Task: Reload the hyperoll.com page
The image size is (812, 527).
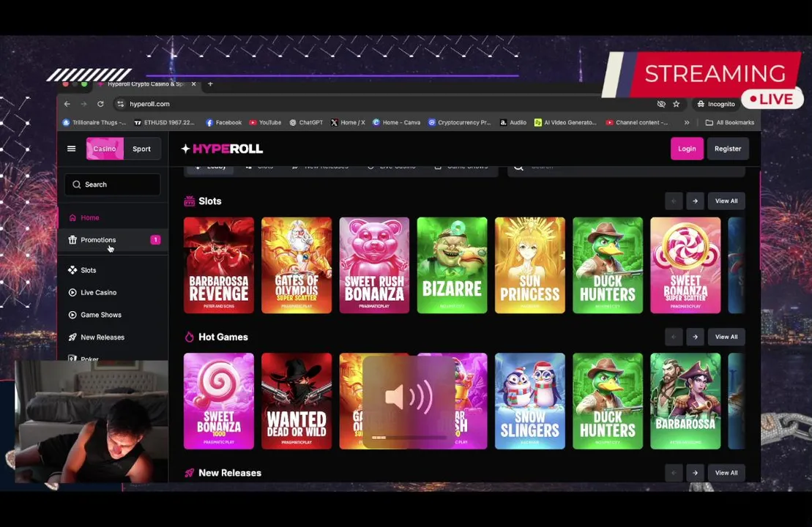Action: tap(100, 104)
